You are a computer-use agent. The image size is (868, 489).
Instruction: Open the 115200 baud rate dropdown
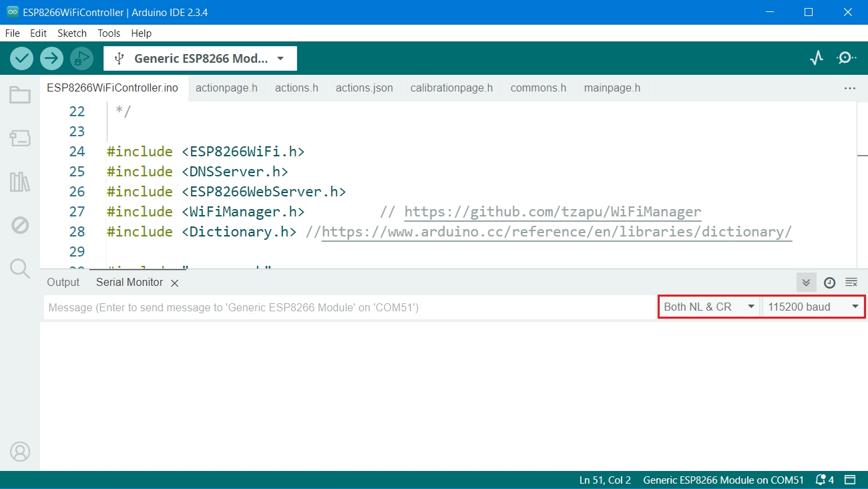(813, 307)
